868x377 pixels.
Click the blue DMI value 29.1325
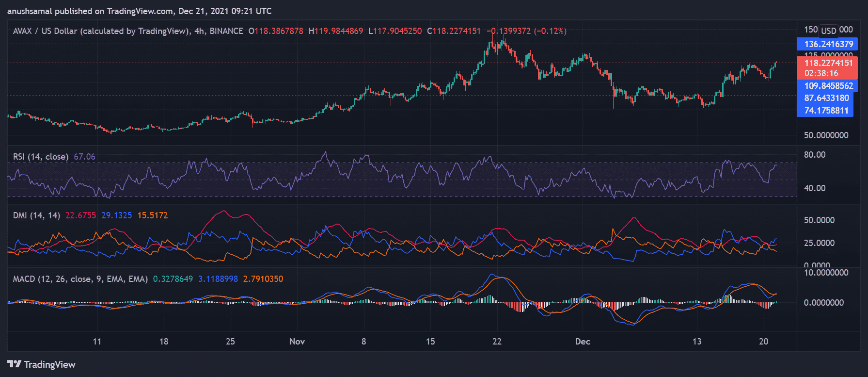(116, 215)
